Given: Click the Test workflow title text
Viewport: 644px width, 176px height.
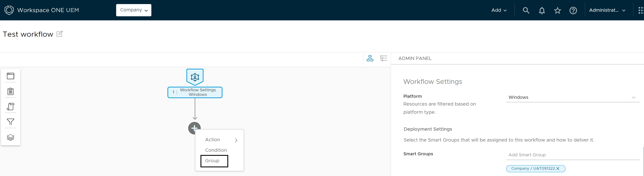Looking at the screenshot, I should click(x=28, y=34).
